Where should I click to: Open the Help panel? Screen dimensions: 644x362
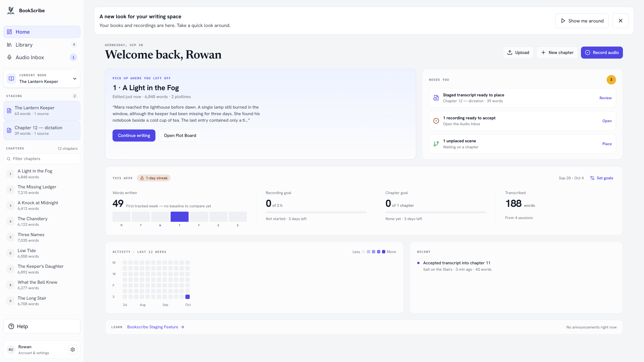pyautogui.click(x=42, y=326)
